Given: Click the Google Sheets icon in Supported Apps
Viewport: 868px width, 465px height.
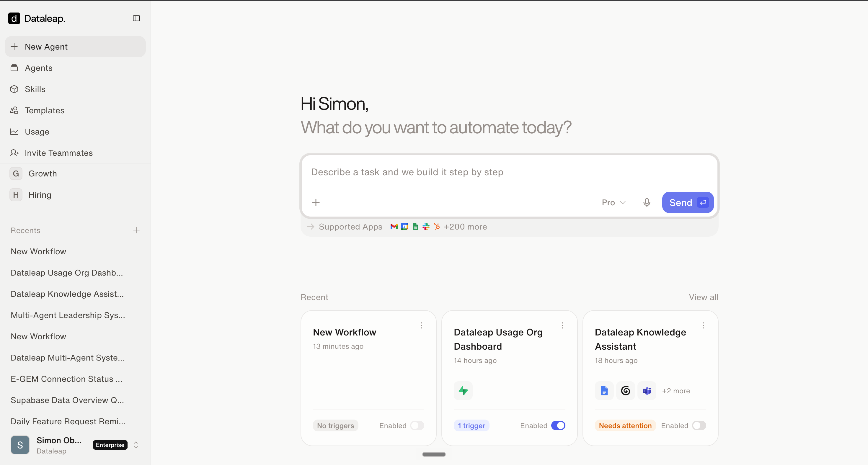Looking at the screenshot, I should 415,227.
